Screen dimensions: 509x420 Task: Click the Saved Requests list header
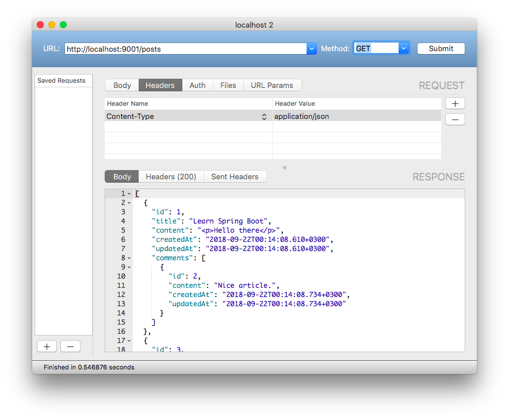click(x=64, y=81)
